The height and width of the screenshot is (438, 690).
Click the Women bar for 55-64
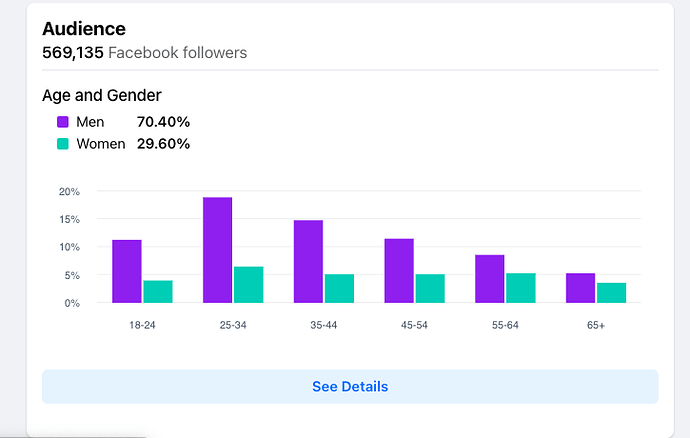coord(521,288)
